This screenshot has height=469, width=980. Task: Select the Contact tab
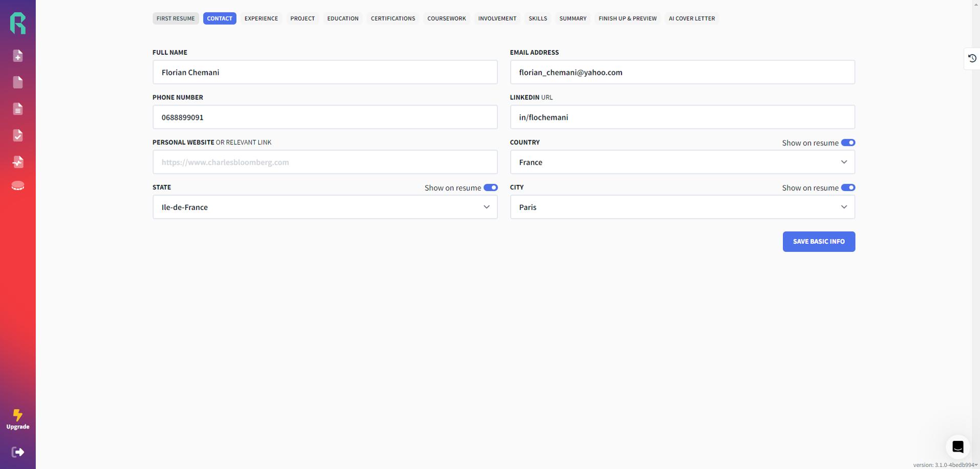pos(220,18)
